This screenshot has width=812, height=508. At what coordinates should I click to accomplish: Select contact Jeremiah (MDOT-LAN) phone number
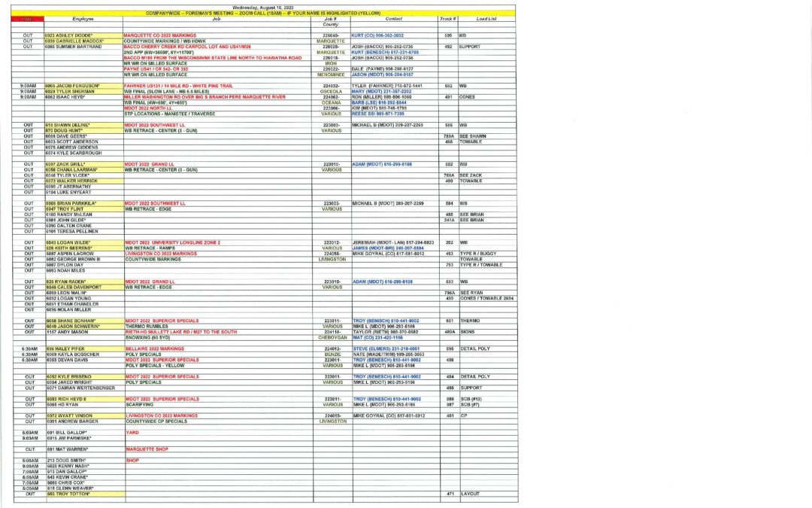pyautogui.click(x=393, y=242)
